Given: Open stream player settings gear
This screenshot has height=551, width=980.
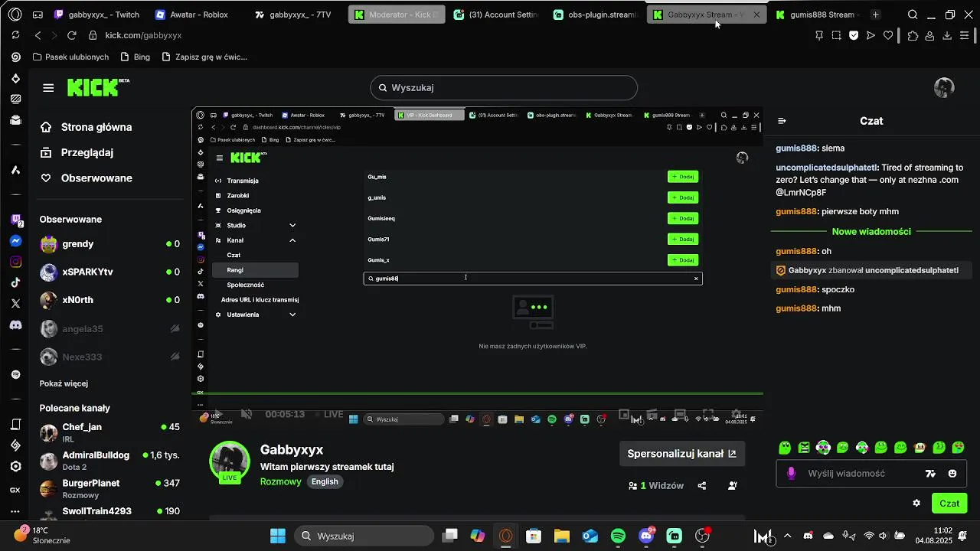Looking at the screenshot, I should pyautogui.click(x=736, y=414).
